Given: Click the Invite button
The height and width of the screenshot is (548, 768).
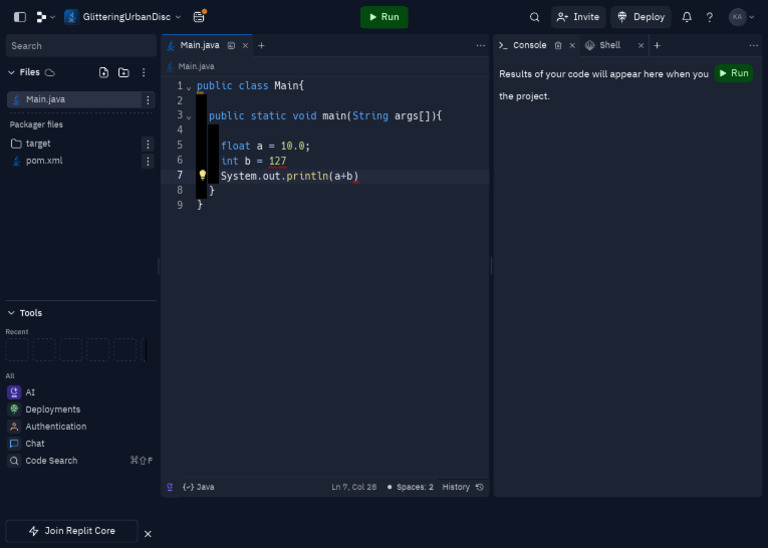Looking at the screenshot, I should 578,17.
